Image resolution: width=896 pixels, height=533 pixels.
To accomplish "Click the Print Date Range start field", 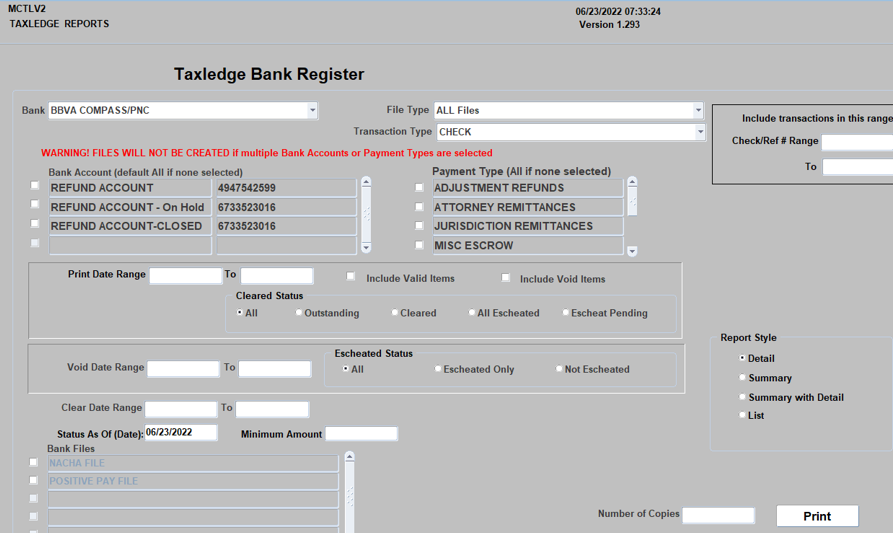I will (185, 276).
